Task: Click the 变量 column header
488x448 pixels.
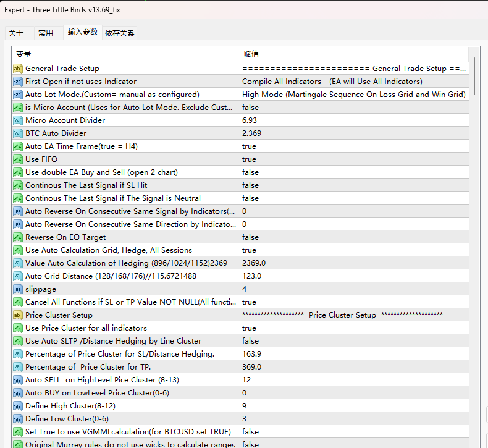Action: click(x=126, y=54)
